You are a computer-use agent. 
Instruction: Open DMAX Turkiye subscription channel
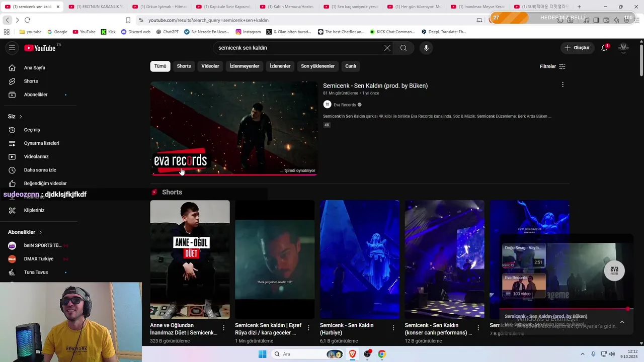pos(39,258)
